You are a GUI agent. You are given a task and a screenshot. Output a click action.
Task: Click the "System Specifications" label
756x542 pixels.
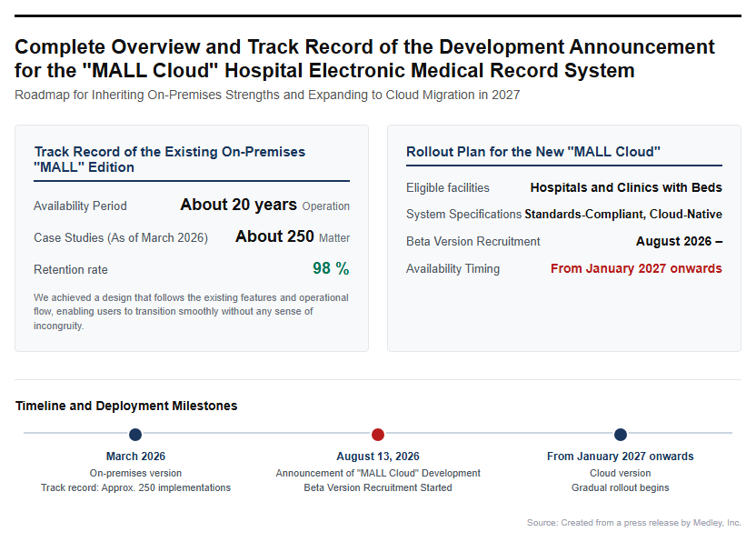(463, 215)
